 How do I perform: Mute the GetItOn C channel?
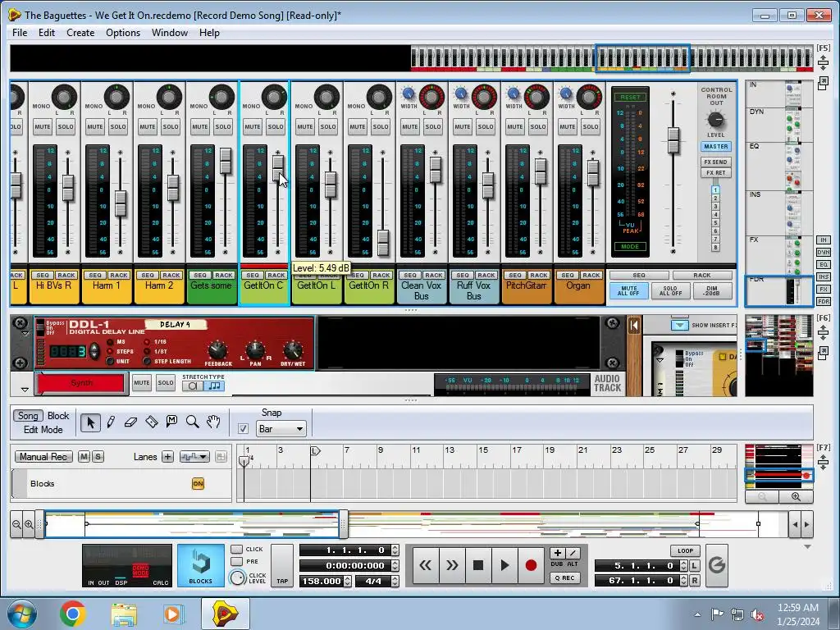(253, 127)
